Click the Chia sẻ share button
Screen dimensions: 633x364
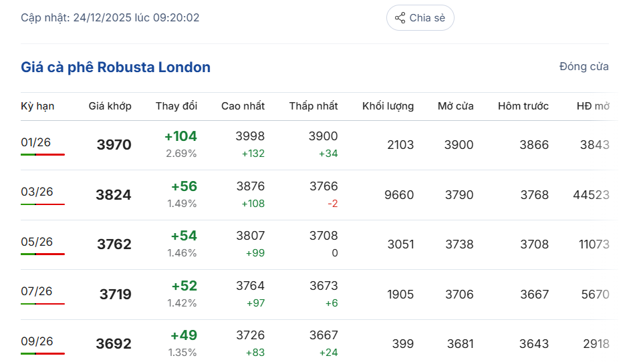click(420, 18)
